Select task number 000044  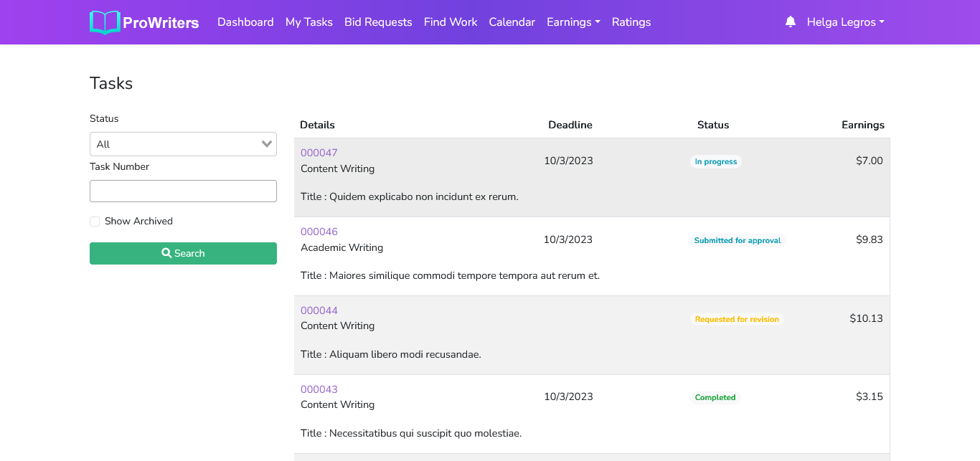[x=319, y=310]
